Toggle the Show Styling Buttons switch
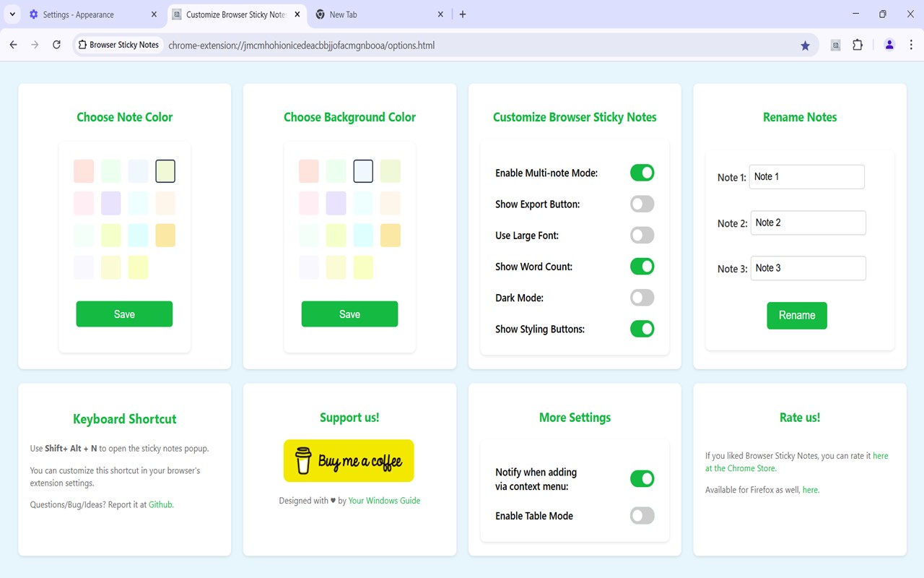This screenshot has width=924, height=578. point(642,329)
